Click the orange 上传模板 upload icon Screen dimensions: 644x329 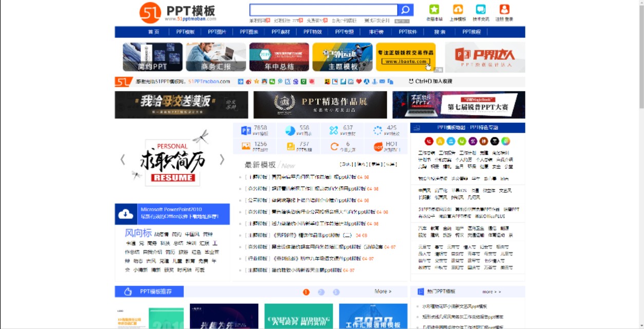pos(457,9)
